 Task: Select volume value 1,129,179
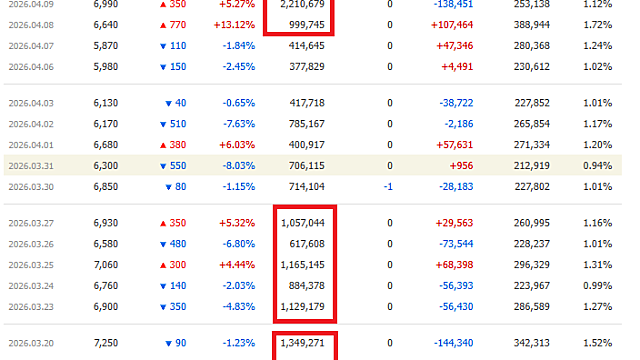point(303,307)
